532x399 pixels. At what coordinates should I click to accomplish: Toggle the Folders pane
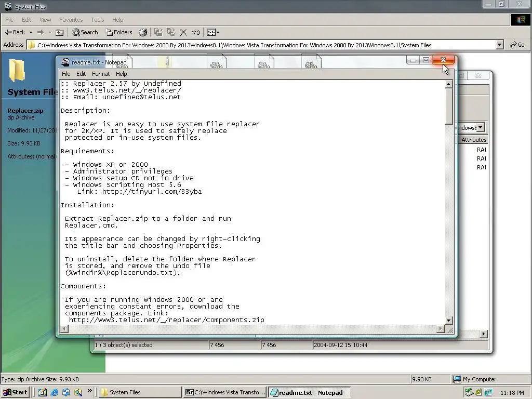pyautogui.click(x=118, y=32)
